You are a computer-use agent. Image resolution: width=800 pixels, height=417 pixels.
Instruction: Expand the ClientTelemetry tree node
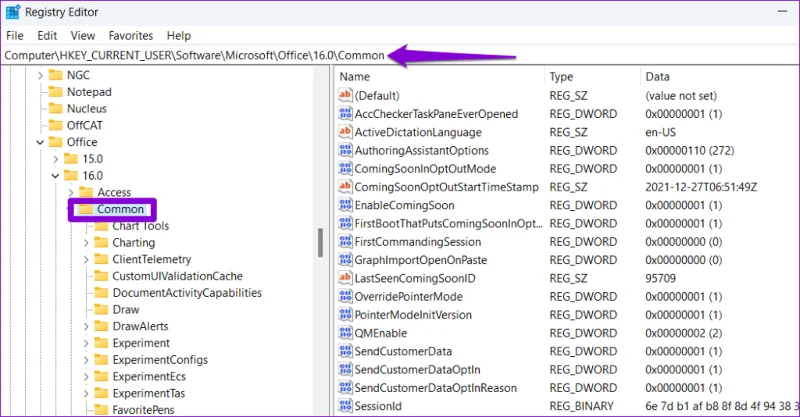pyautogui.click(x=86, y=260)
